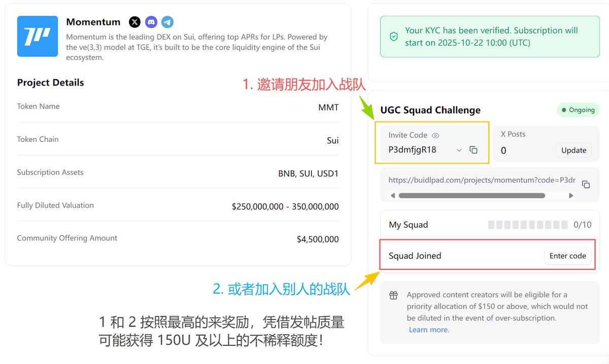Click the Squad Joined row label
This screenshot has width=609, height=364.
pos(415,256)
